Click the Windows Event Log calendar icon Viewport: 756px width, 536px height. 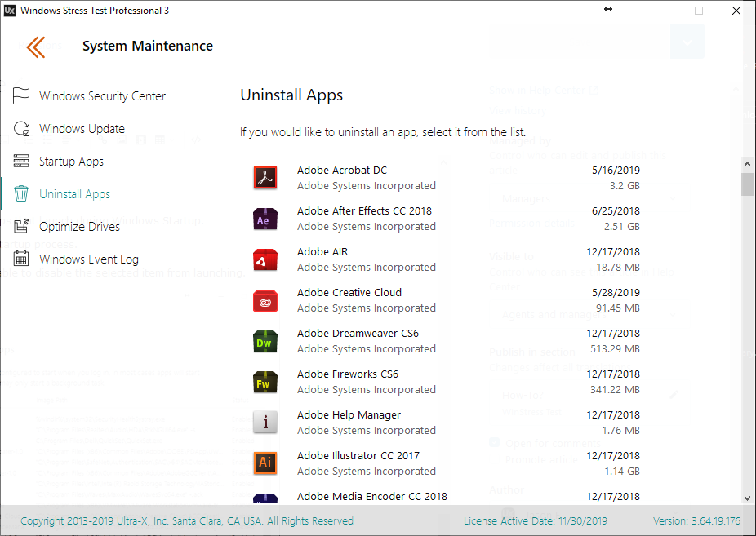pyautogui.click(x=22, y=259)
